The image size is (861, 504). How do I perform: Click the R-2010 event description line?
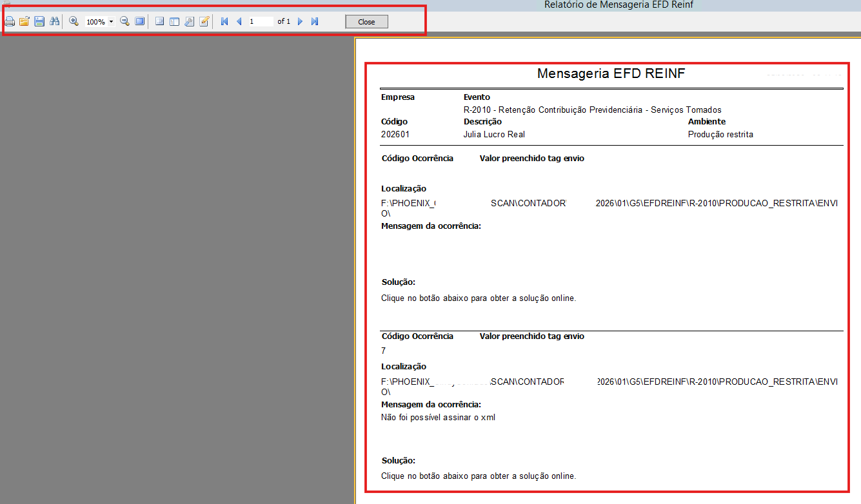tap(593, 110)
